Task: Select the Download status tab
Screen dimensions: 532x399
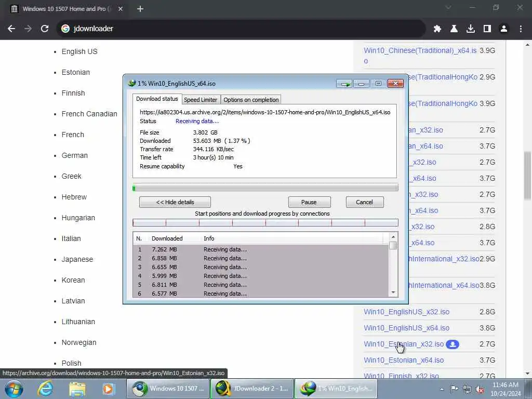Action: (x=157, y=99)
